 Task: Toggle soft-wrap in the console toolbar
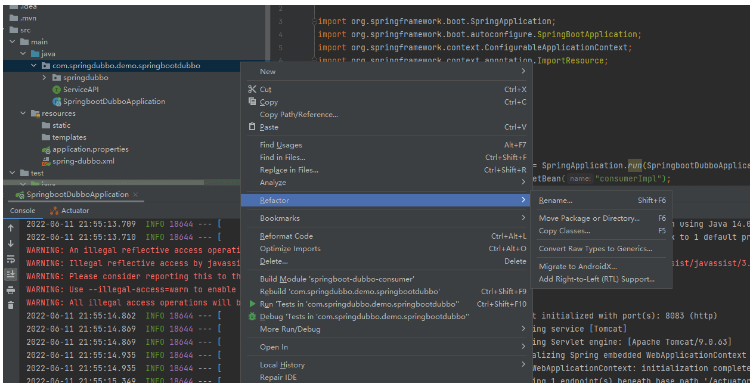pos(11,259)
